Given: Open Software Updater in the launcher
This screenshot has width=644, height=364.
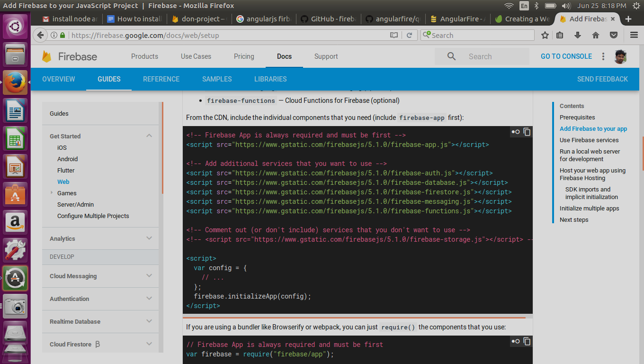Looking at the screenshot, I should pos(16,278).
